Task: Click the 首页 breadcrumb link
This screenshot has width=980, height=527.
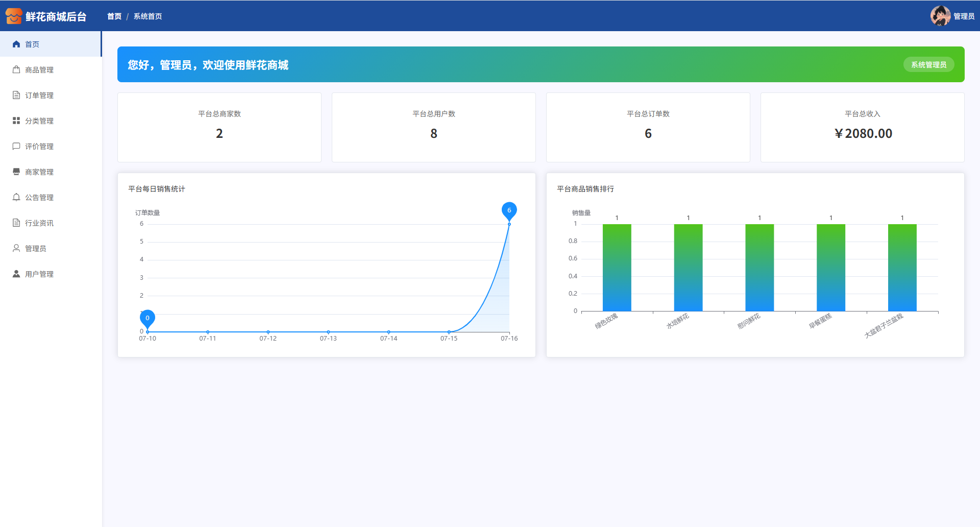Action: pos(114,16)
